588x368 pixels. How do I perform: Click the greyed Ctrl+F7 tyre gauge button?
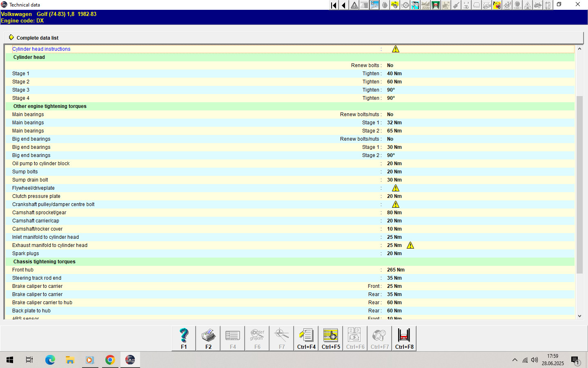click(380, 339)
